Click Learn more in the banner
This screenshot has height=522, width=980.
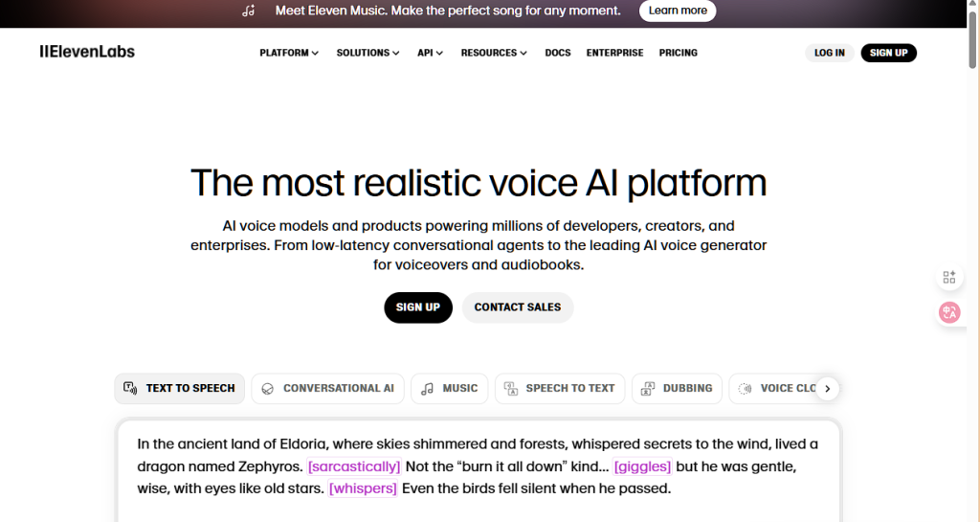click(678, 11)
